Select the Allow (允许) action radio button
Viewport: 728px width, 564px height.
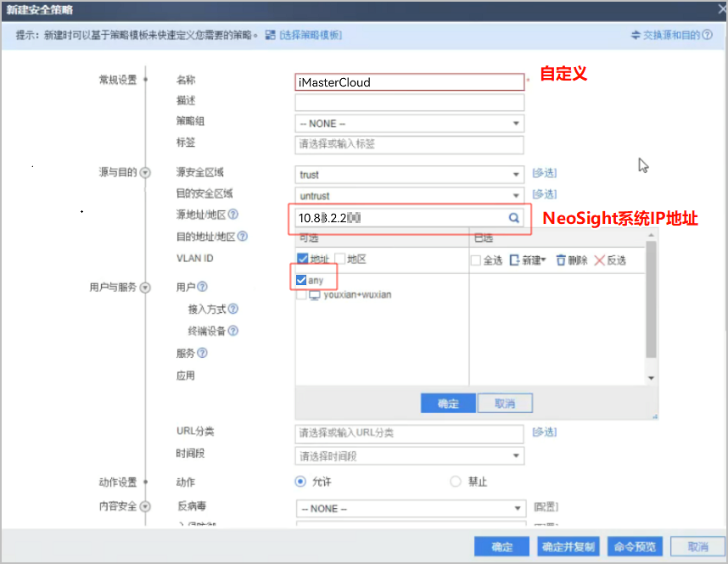300,482
